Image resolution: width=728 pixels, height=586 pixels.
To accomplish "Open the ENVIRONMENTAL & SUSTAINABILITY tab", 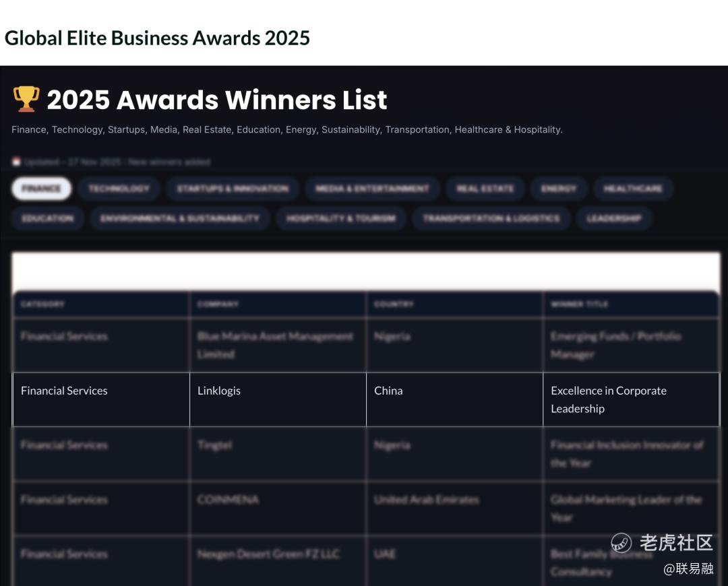I will coord(180,218).
